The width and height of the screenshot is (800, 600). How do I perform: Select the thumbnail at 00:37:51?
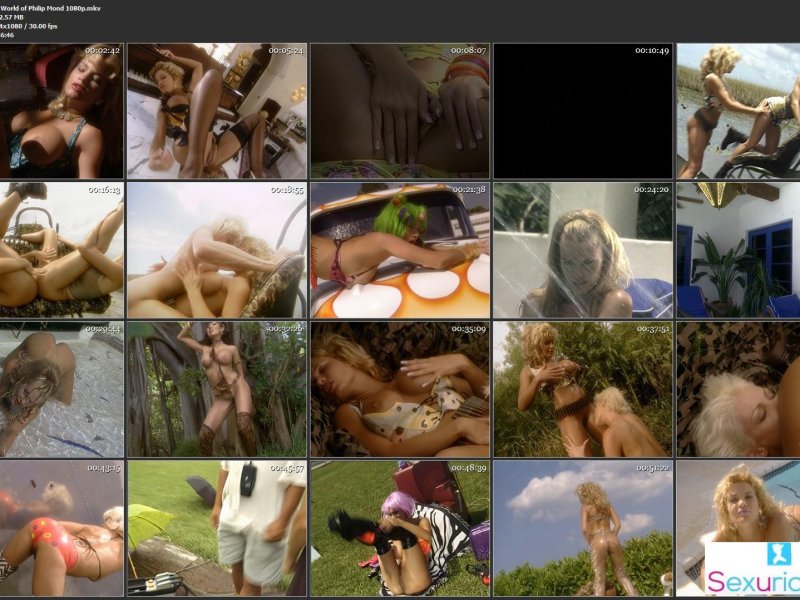point(583,389)
